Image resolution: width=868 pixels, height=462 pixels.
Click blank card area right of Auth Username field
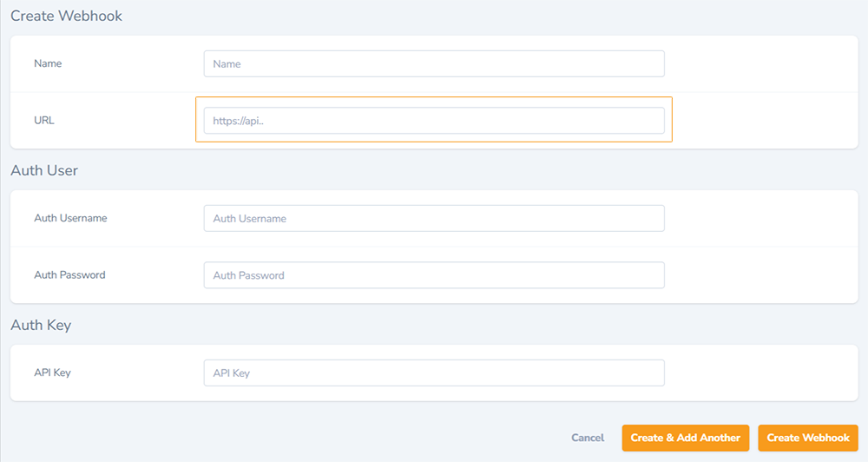point(761,218)
